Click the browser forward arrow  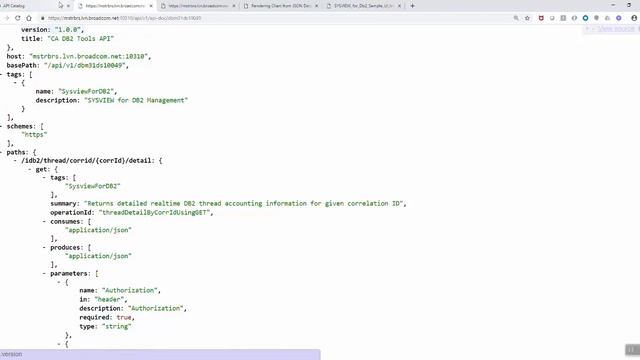7,18
